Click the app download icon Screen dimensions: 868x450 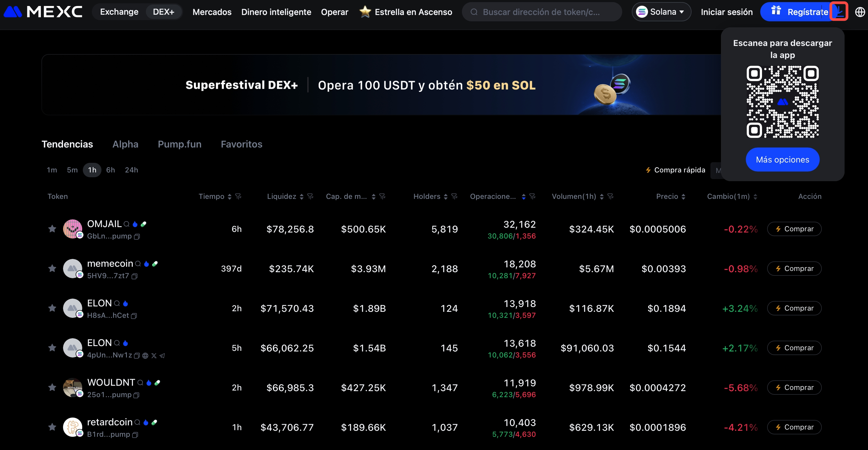[838, 12]
